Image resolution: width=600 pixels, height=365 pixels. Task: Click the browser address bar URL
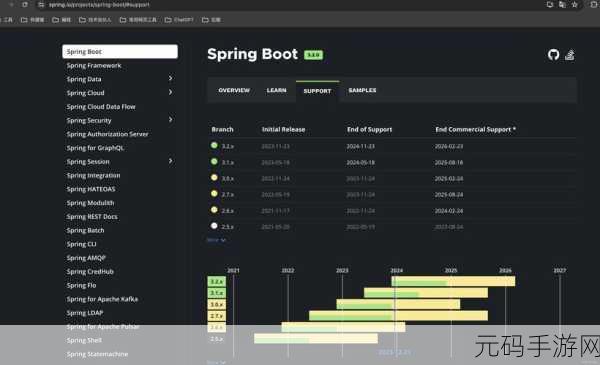coord(99,5)
